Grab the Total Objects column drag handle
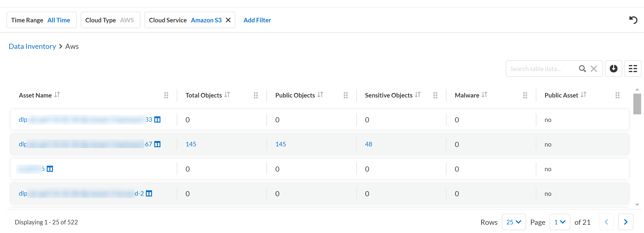 (x=256, y=95)
